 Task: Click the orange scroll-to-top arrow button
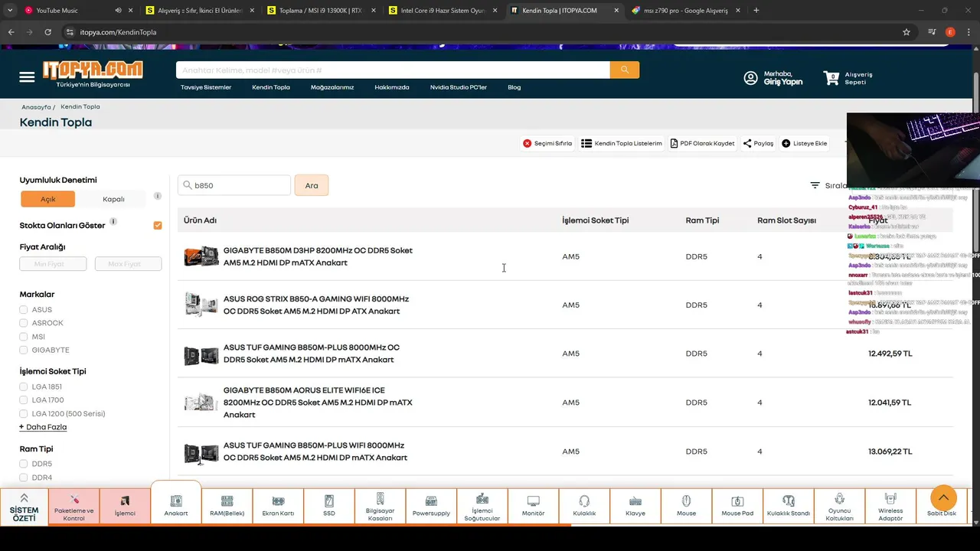(943, 498)
